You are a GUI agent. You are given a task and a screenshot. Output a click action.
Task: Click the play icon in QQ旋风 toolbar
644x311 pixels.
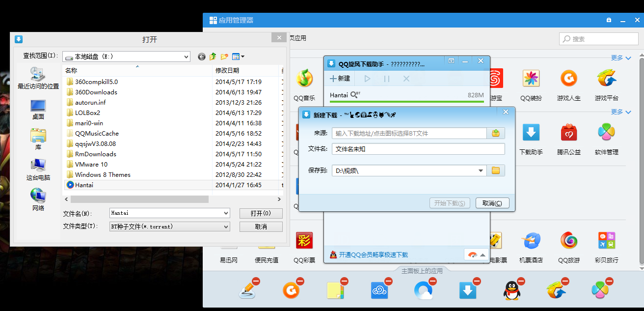coord(367,79)
